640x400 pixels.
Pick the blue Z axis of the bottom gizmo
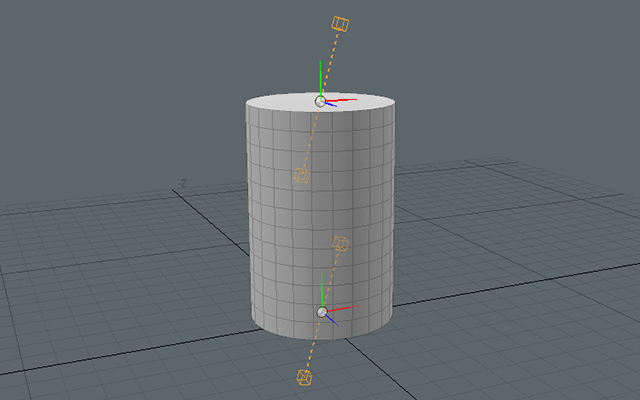pyautogui.click(x=334, y=320)
